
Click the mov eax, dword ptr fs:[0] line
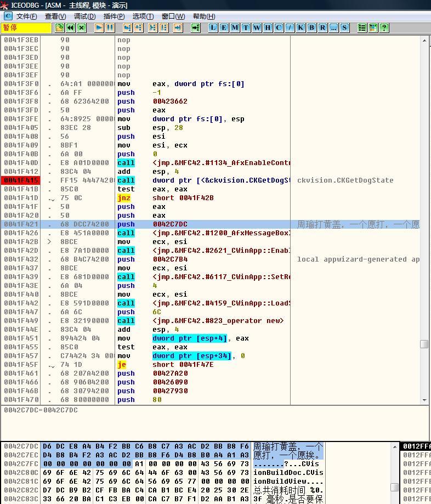pos(180,84)
